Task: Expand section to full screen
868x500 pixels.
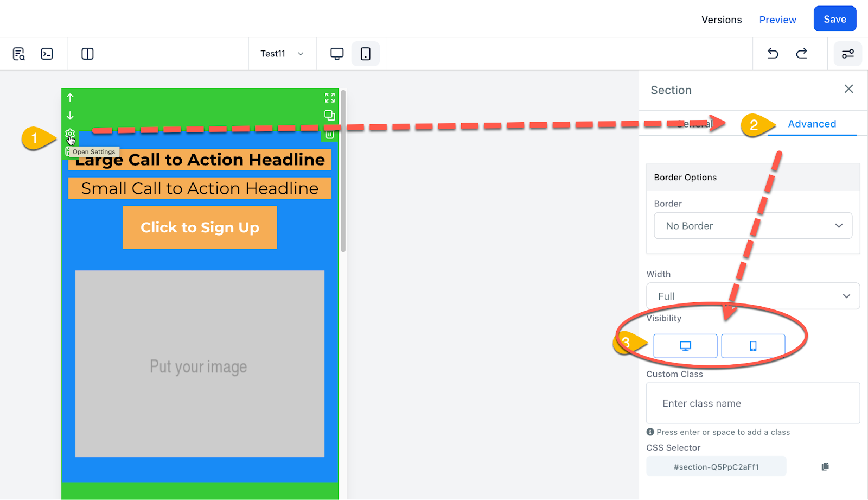Action: (x=330, y=98)
